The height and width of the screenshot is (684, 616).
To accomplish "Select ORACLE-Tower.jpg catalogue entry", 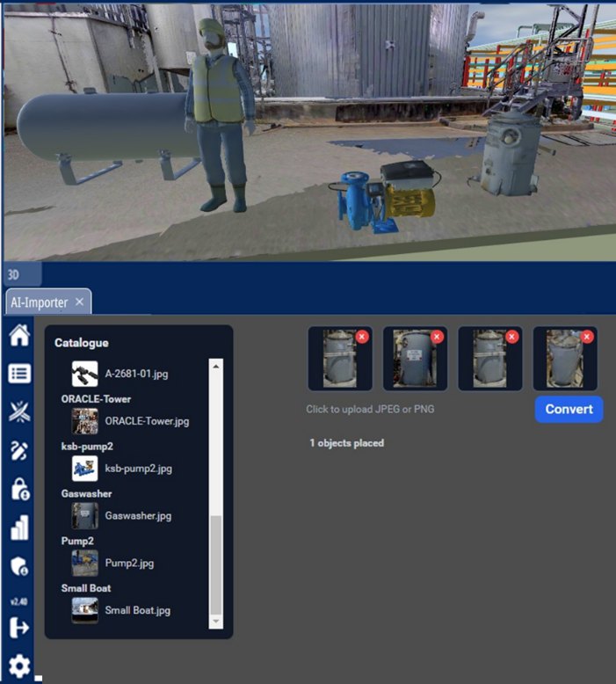I will point(147,421).
